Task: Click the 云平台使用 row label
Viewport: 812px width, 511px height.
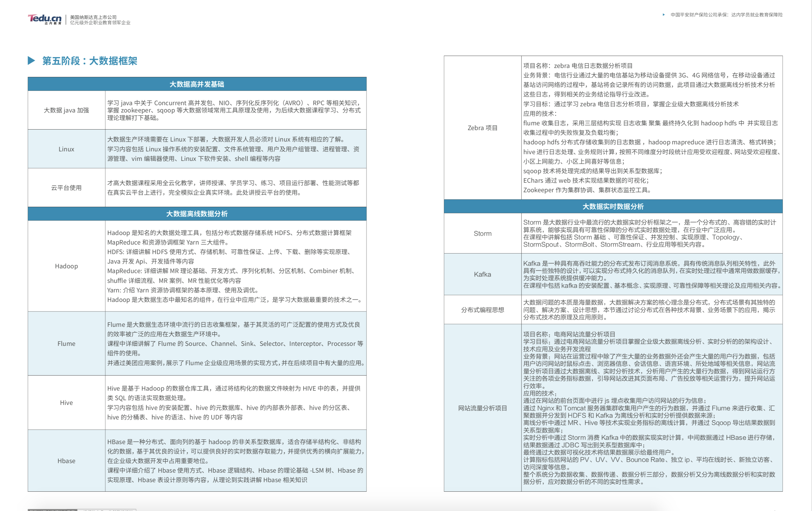Action: pyautogui.click(x=67, y=188)
